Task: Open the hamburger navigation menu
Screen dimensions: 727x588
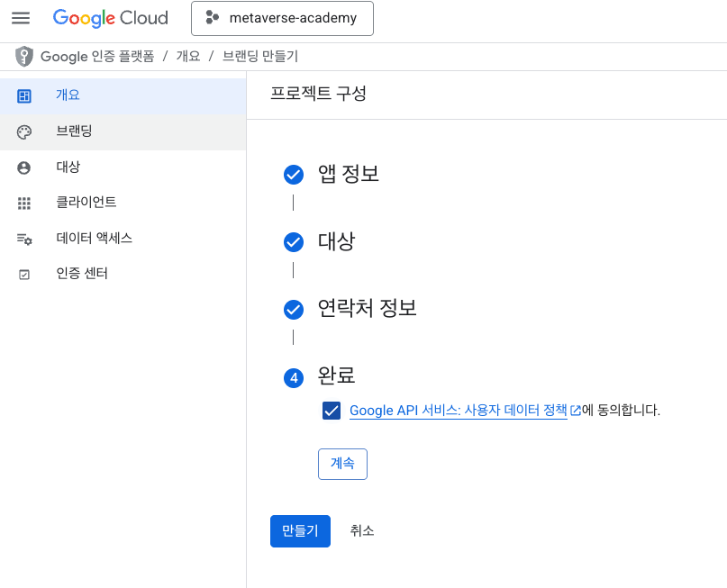Action: coord(21,18)
